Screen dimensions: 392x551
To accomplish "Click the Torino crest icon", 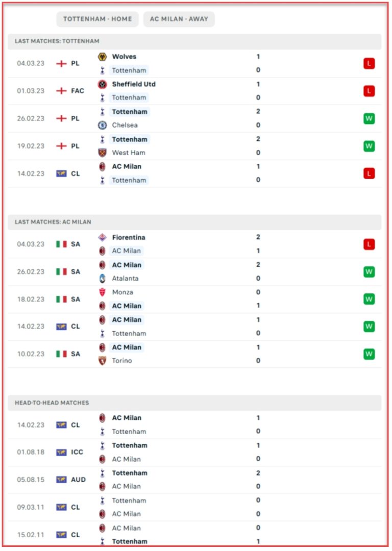I will coord(102,361).
